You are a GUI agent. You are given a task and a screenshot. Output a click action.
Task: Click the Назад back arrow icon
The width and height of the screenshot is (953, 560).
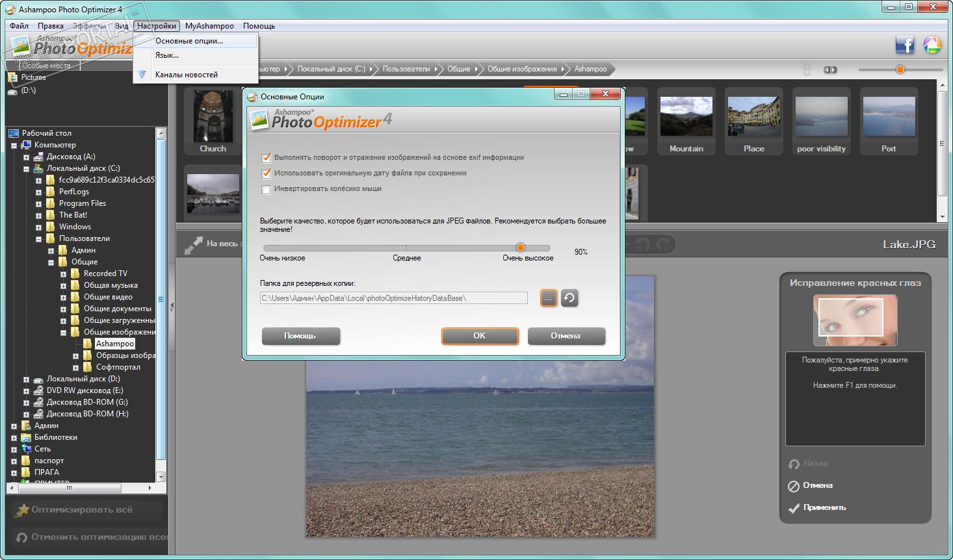point(794,464)
